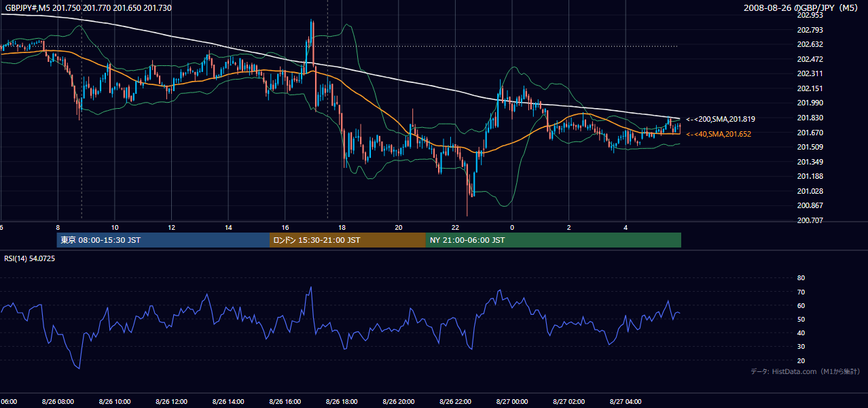Image resolution: width=868 pixels, height=408 pixels.
Task: Click the lowest price label 200.707
Action: (810, 220)
